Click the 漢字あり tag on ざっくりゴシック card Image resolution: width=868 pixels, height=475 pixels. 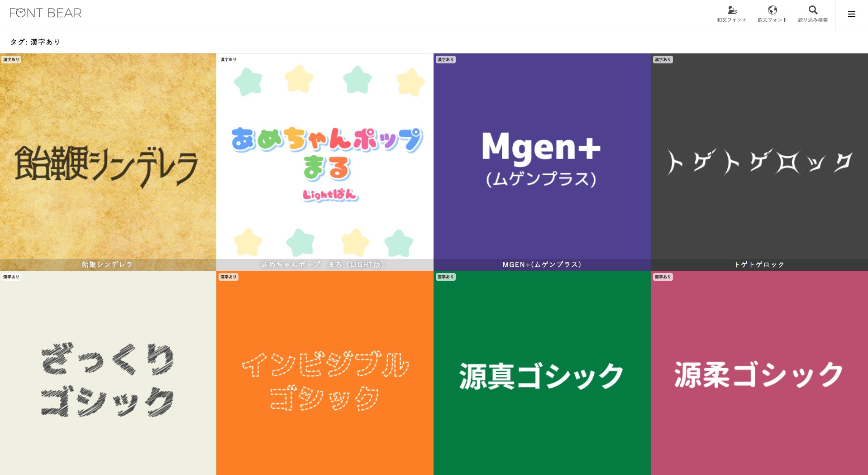coord(11,277)
